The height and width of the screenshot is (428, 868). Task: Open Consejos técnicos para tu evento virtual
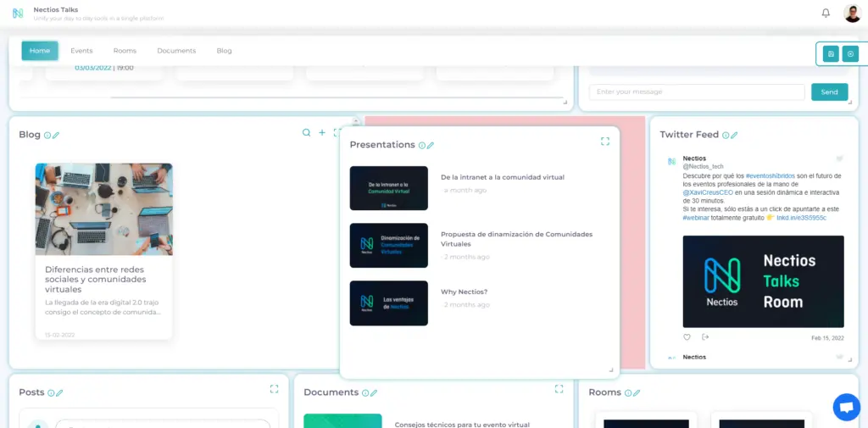pos(462,425)
